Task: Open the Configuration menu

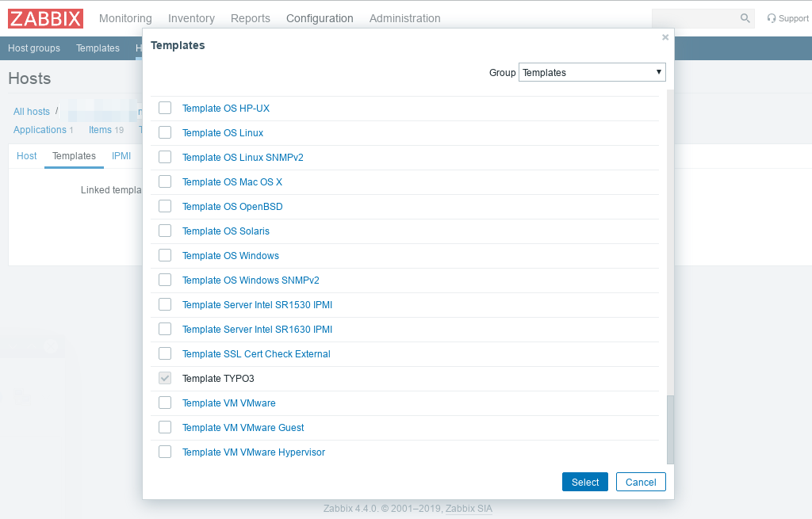Action: tap(320, 18)
